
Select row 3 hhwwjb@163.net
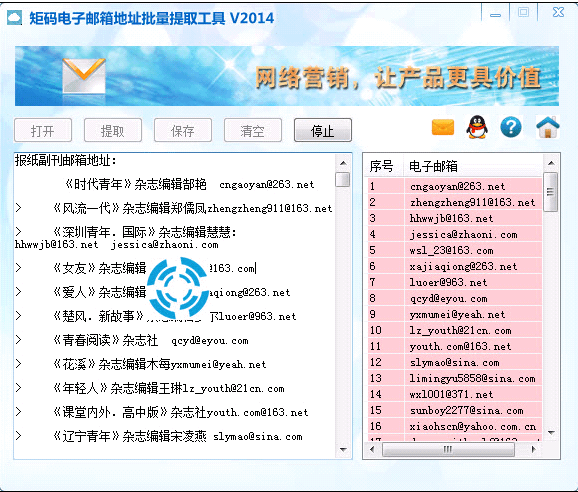(x=455, y=218)
